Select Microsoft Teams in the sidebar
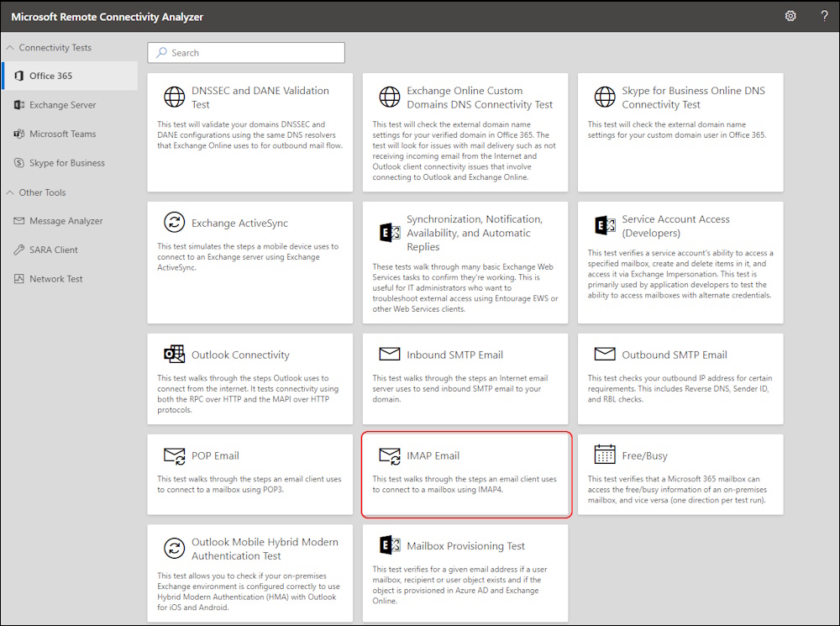The width and height of the screenshot is (840, 626). tap(70, 134)
